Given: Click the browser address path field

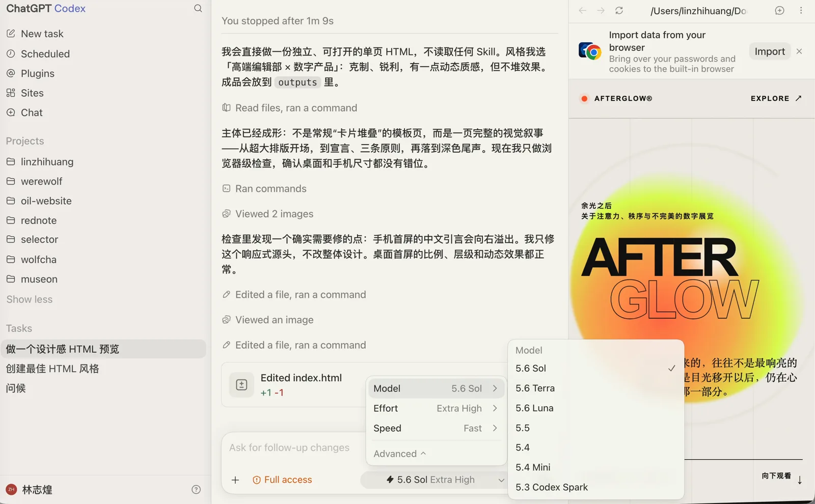Looking at the screenshot, I should (x=698, y=11).
